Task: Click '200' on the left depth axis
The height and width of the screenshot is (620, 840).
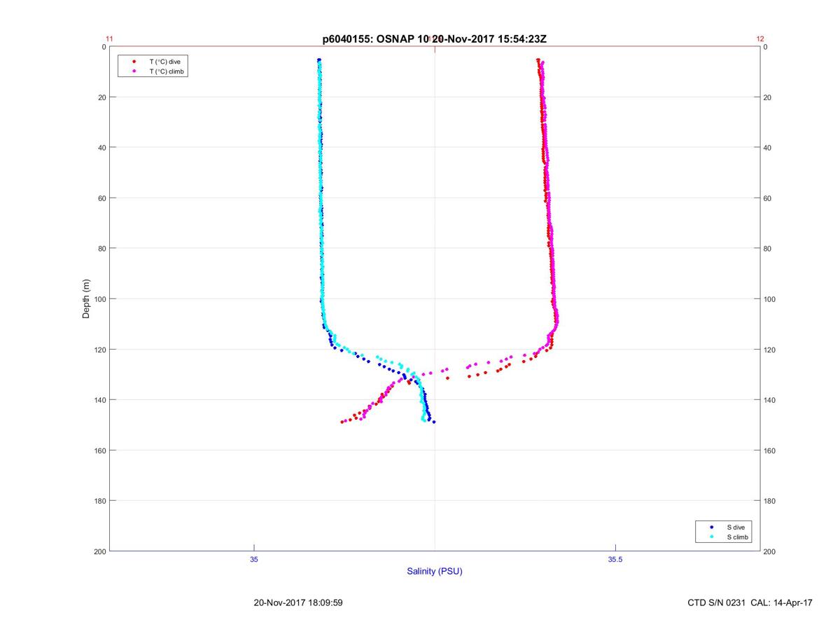Action: click(x=99, y=551)
